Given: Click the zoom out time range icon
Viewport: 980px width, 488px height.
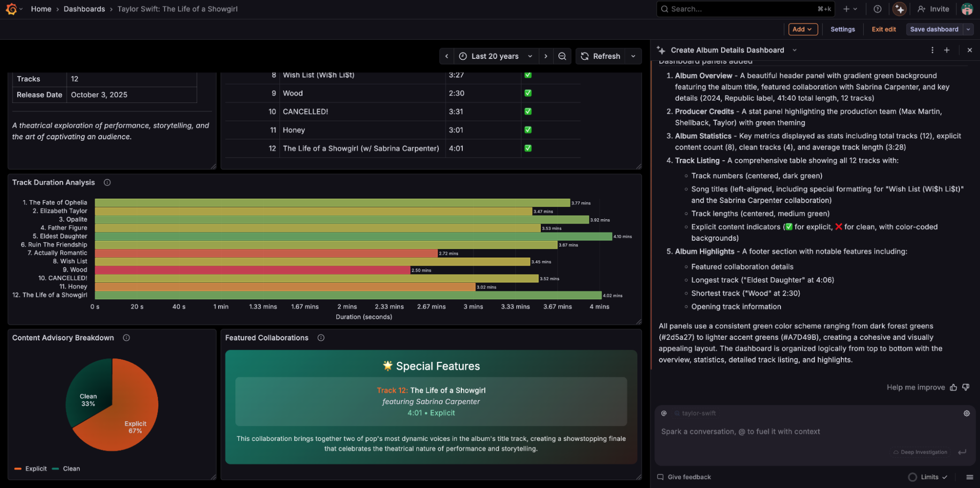Looking at the screenshot, I should 562,56.
